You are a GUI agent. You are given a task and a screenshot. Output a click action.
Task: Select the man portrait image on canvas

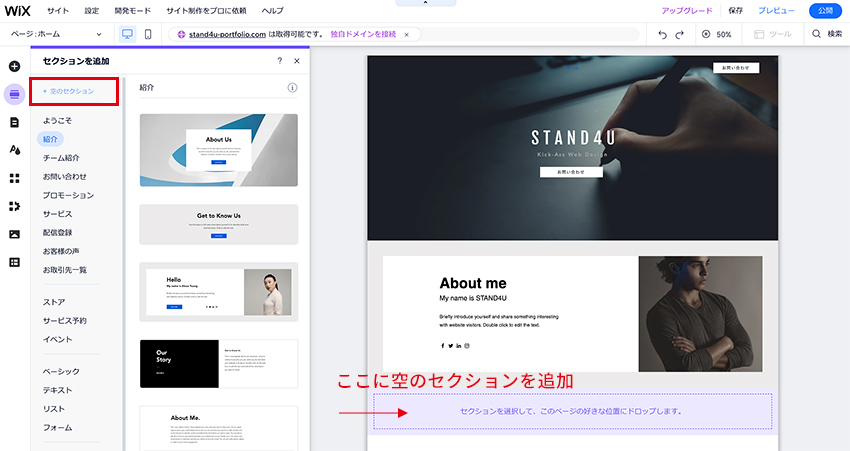700,314
